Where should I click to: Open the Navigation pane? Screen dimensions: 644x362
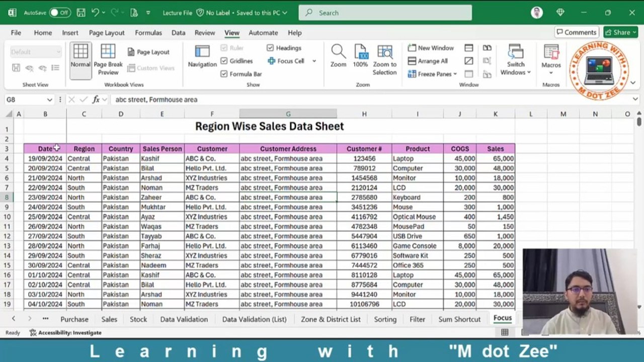pyautogui.click(x=202, y=56)
